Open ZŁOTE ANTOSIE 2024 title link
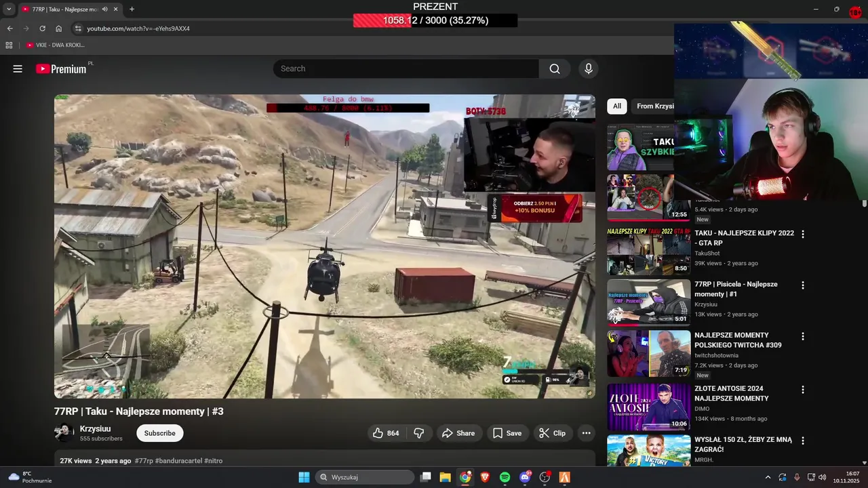The image size is (868, 488). pos(731,393)
